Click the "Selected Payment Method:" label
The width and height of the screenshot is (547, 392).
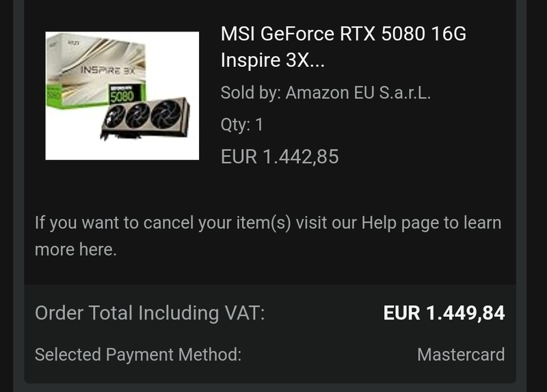coord(137,355)
